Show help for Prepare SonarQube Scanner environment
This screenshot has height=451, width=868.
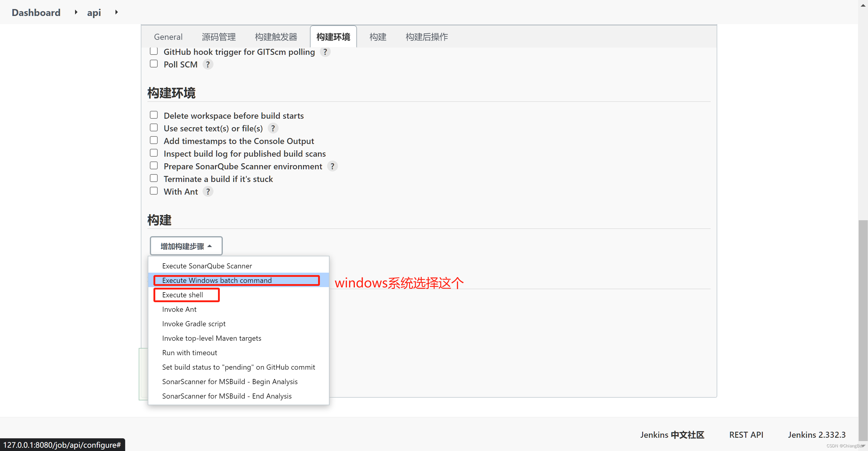tap(332, 166)
